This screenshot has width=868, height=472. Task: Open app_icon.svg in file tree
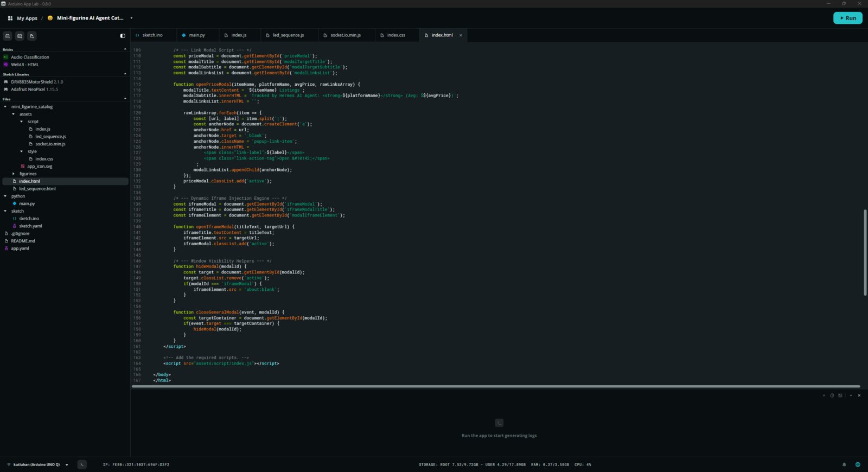[40, 167]
